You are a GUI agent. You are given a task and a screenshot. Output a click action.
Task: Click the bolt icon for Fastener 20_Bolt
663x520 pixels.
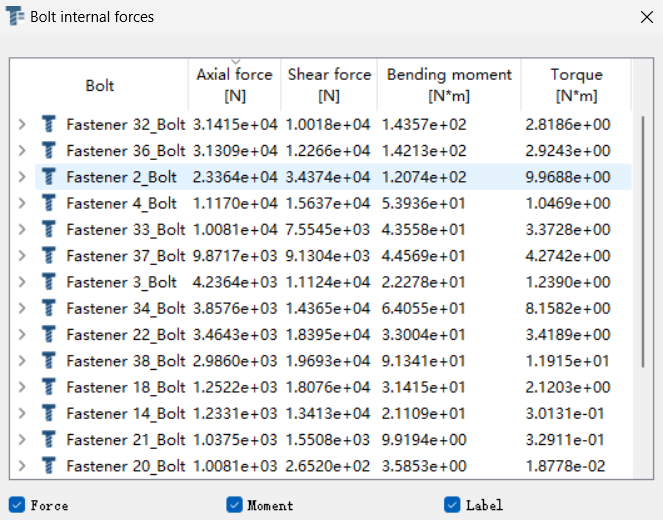coord(49,465)
